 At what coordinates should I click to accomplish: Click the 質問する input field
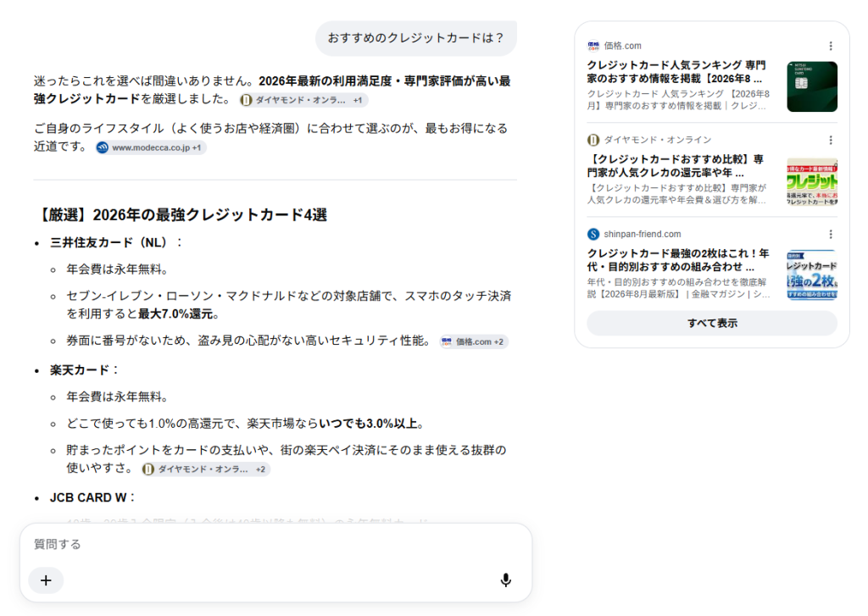pos(275,544)
